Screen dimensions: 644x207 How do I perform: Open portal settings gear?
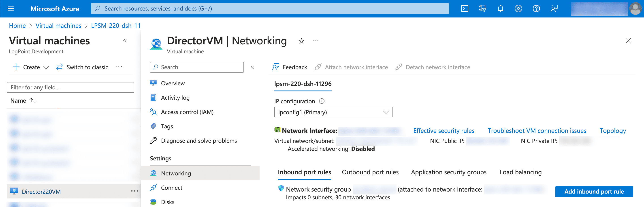[518, 8]
